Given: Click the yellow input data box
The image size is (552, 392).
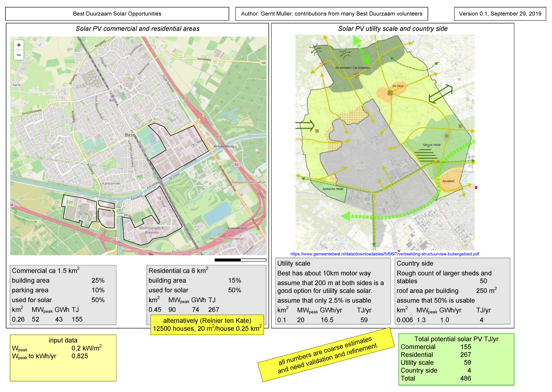Looking at the screenshot, I should pos(63,358).
